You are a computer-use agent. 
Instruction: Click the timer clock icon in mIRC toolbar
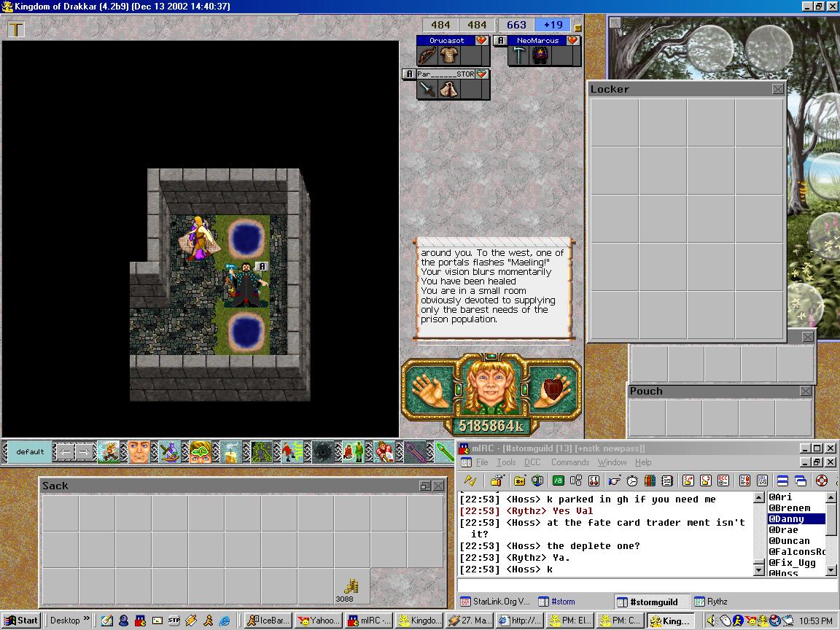tap(632, 481)
